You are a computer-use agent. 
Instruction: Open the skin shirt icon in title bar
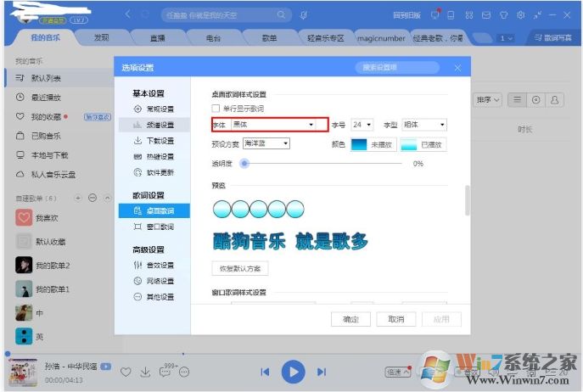503,15
